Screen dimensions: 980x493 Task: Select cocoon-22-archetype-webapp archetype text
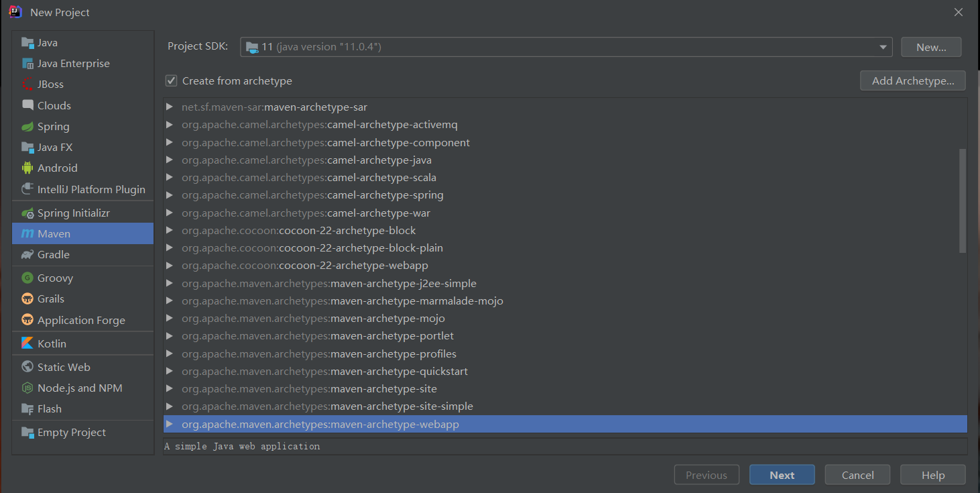353,266
